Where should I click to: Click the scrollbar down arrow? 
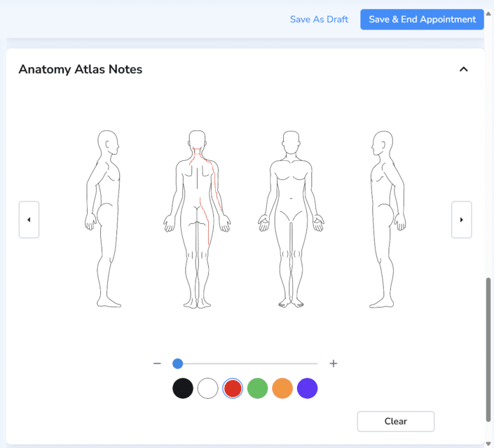coord(488,444)
